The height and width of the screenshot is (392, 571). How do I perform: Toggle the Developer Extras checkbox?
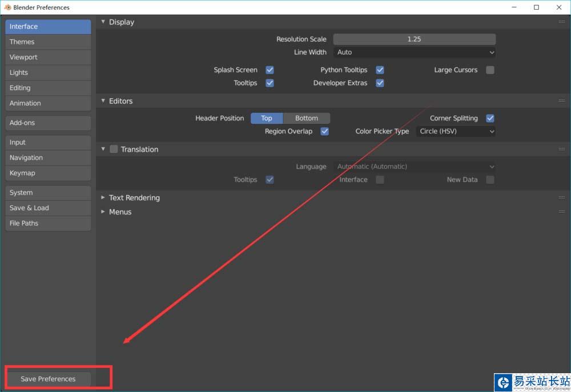pyautogui.click(x=380, y=83)
